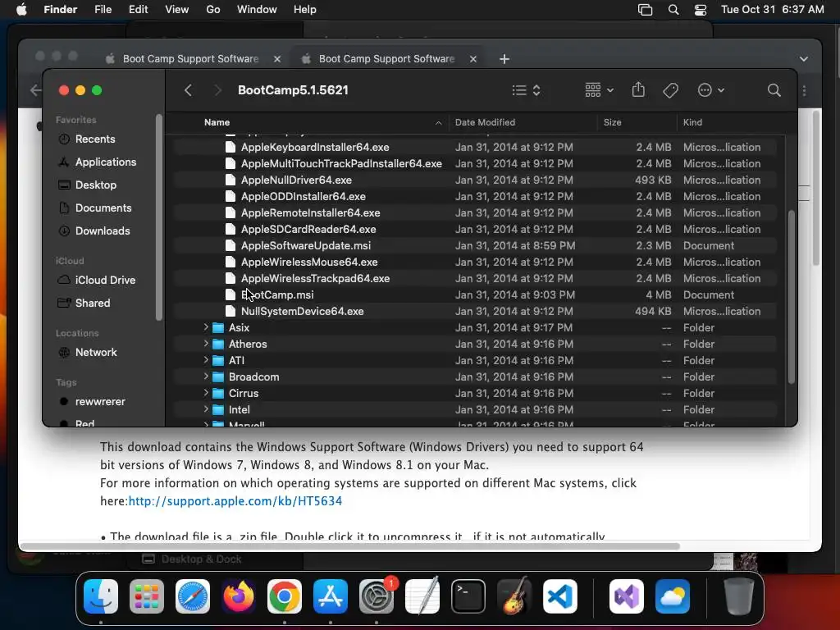Open Control Center in menu bar
Viewport: 840px width, 630px height.
pos(701,10)
